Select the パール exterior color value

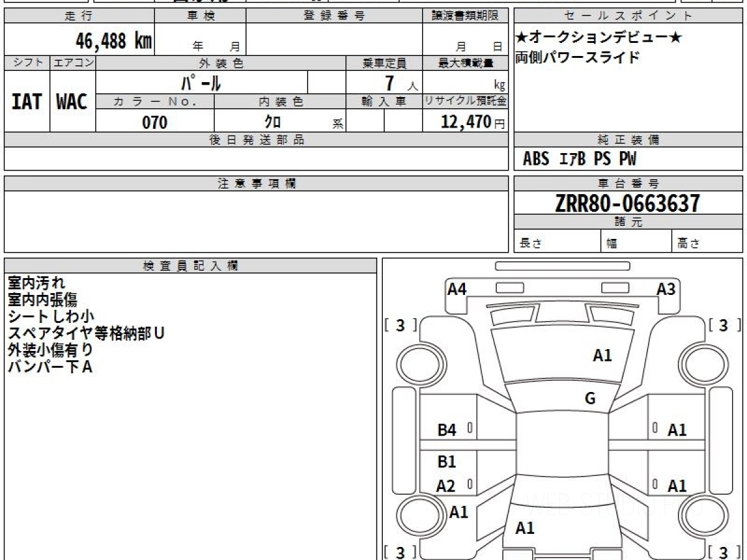coord(201,82)
